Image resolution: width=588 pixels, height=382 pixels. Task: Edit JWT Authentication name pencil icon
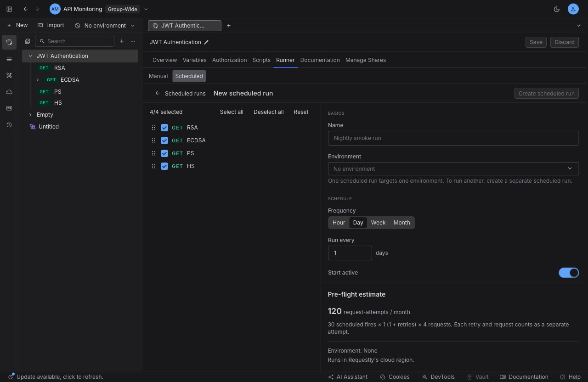tap(206, 42)
